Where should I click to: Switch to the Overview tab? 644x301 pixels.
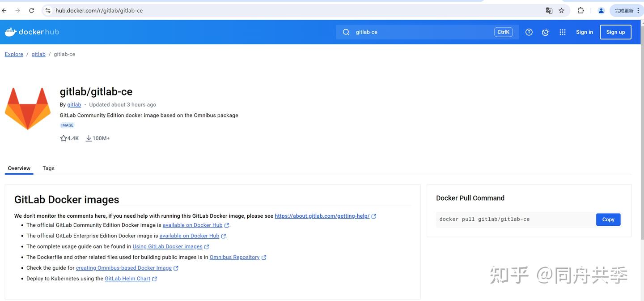coord(18,168)
